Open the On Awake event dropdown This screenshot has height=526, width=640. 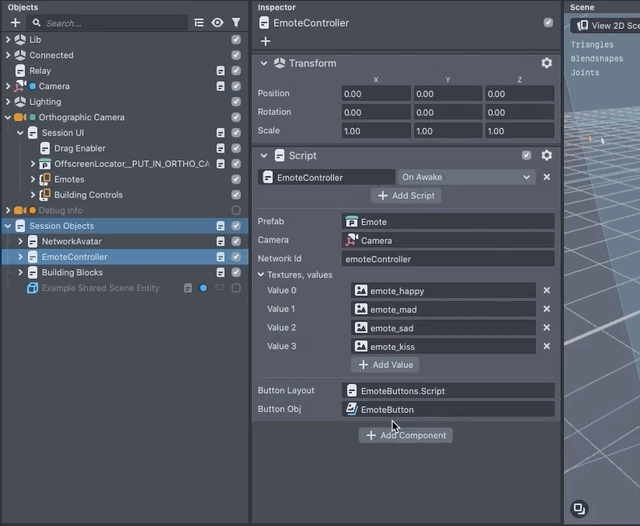coord(466,177)
